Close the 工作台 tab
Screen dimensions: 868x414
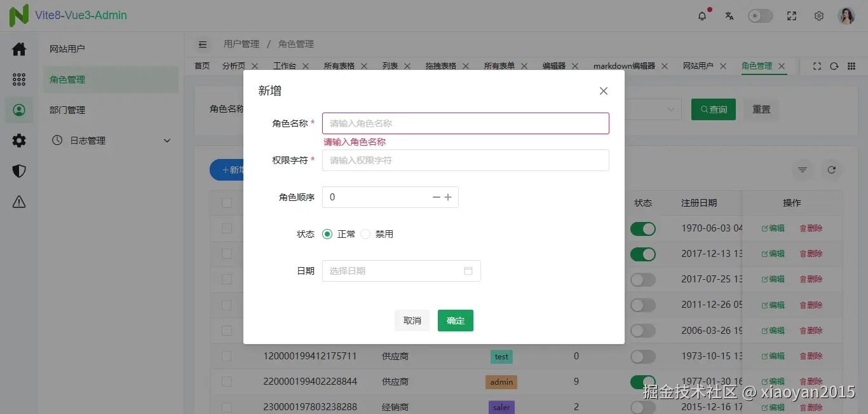coord(306,66)
